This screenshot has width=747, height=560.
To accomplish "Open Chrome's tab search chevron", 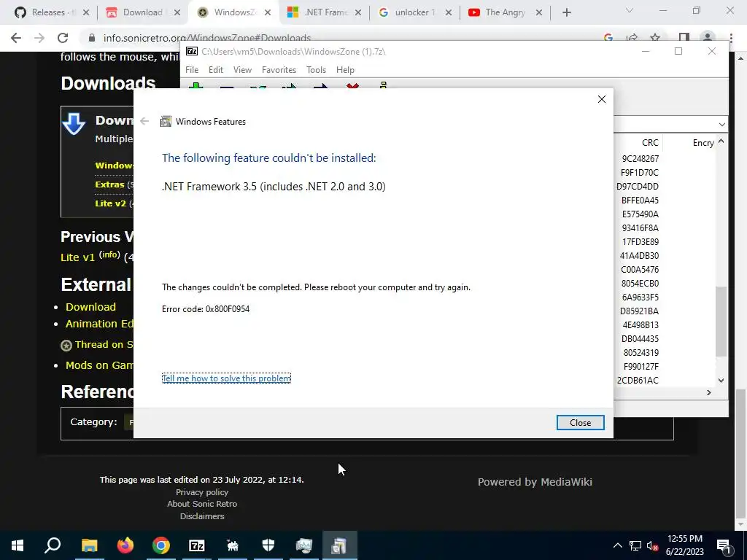I will 630,10.
